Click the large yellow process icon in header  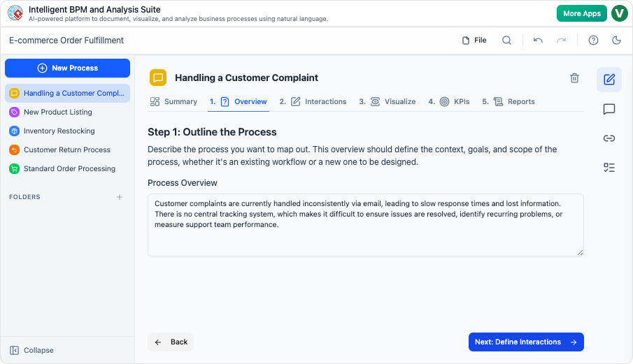coord(158,78)
